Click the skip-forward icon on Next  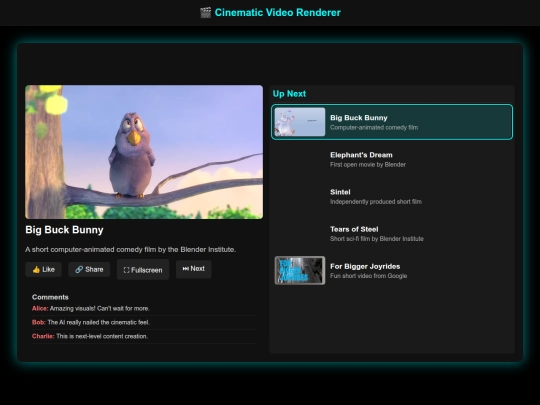click(x=186, y=269)
